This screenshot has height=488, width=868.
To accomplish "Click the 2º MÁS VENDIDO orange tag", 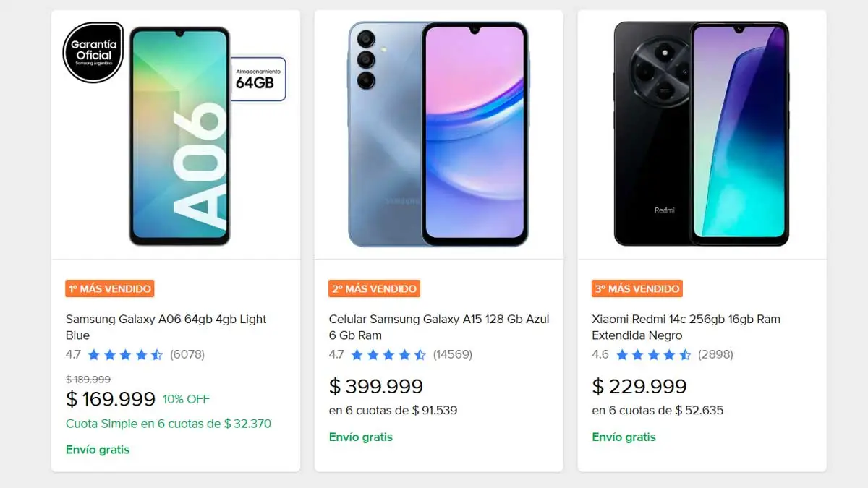I will [374, 288].
